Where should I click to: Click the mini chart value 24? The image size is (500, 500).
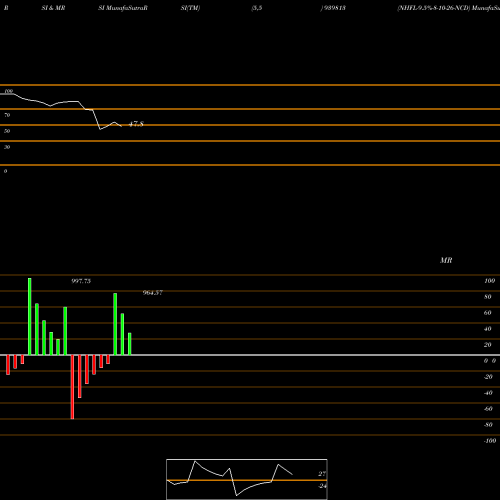tap(322, 486)
